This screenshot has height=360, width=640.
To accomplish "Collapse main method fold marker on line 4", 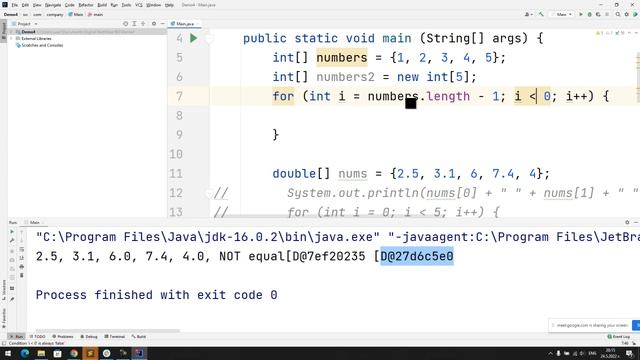I will tap(210, 38).
